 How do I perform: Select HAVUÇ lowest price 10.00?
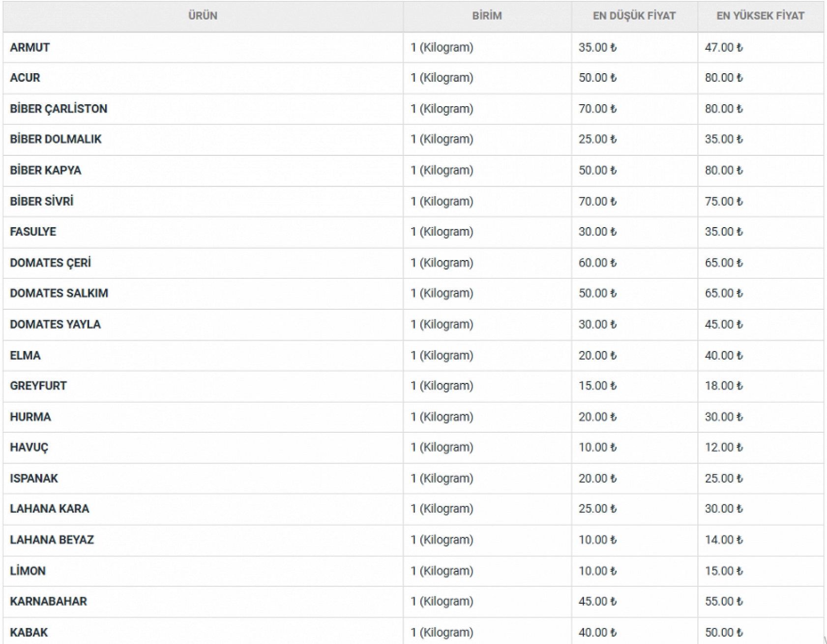pos(597,447)
